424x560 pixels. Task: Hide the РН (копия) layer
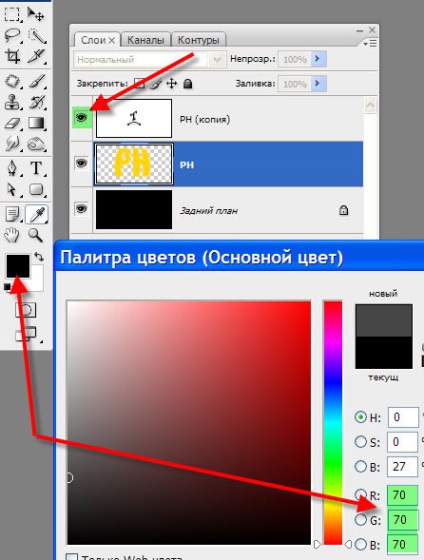(81, 117)
